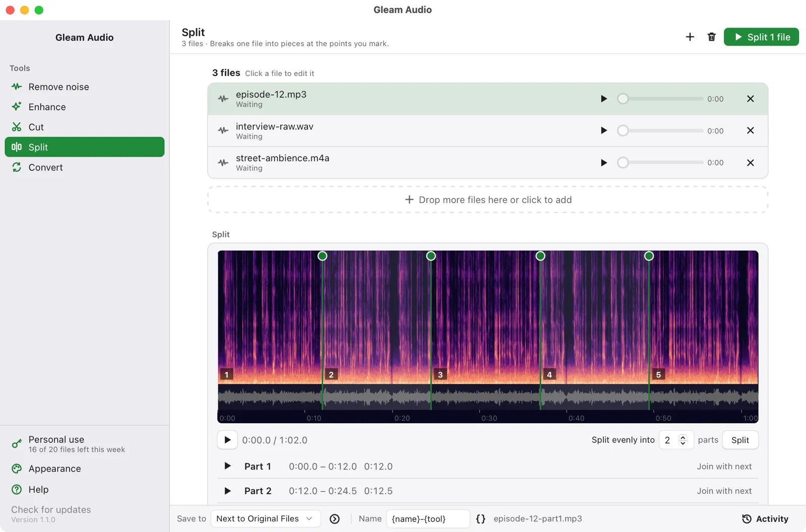Click the Split tool icon in sidebar
806x532 pixels.
coord(17,147)
